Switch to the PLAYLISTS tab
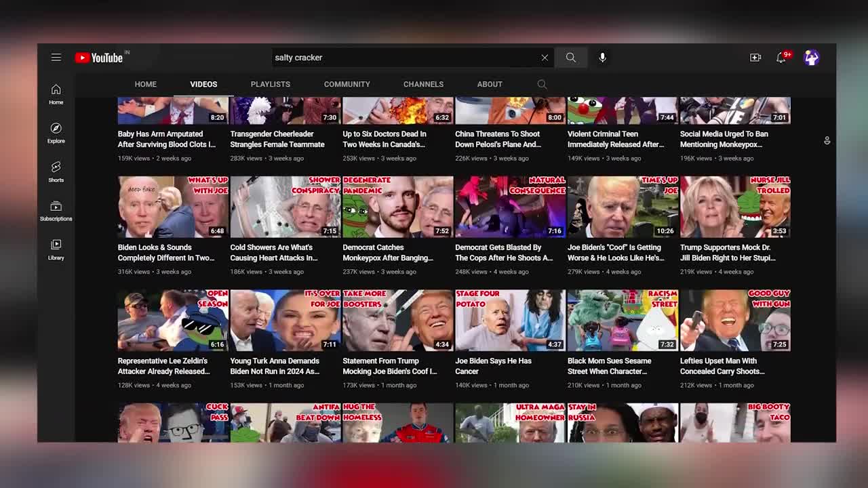Image resolution: width=868 pixels, height=488 pixels. 271,84
